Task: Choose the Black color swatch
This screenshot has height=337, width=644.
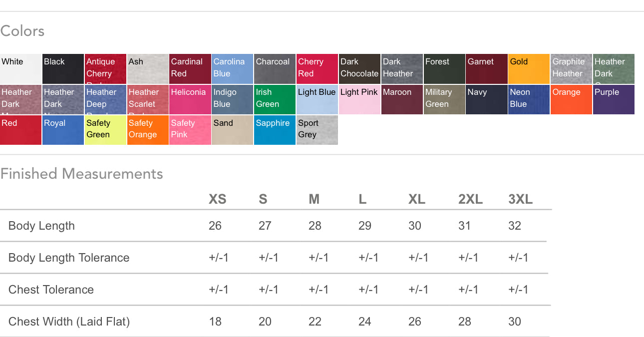Action: 63,69
